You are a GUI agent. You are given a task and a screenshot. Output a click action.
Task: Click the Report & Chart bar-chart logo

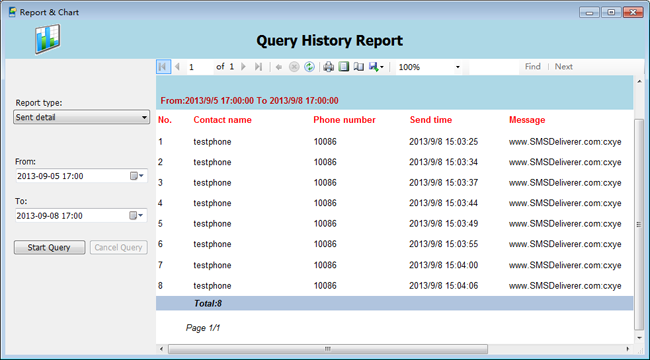point(48,39)
